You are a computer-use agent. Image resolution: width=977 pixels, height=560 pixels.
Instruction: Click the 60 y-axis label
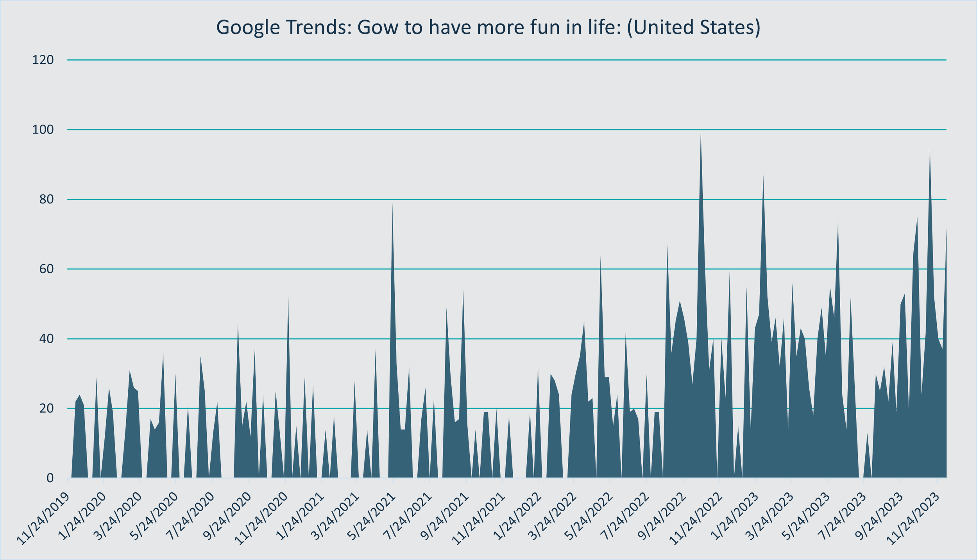coord(46,269)
